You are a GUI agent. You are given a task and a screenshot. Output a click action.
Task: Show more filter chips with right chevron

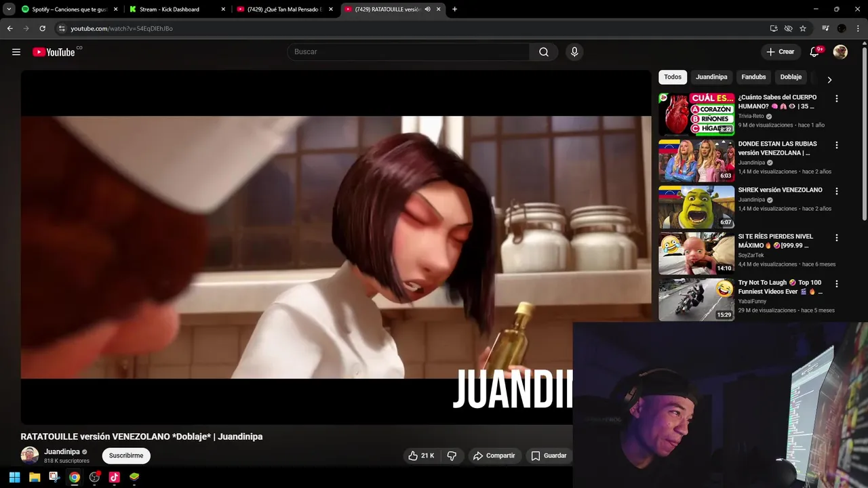[829, 79]
